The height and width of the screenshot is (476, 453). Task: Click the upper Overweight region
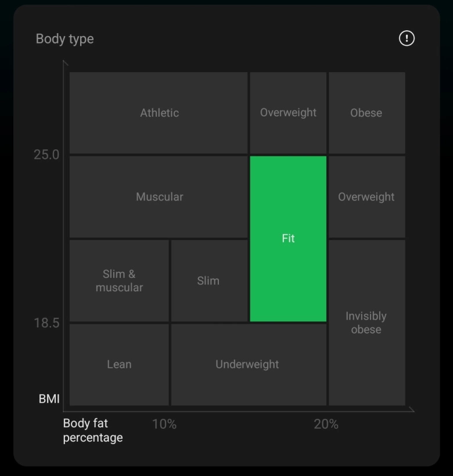288,113
